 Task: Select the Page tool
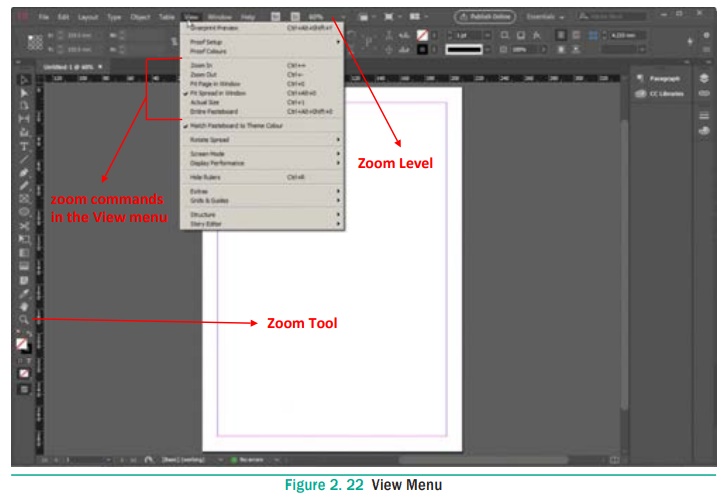[x=24, y=106]
